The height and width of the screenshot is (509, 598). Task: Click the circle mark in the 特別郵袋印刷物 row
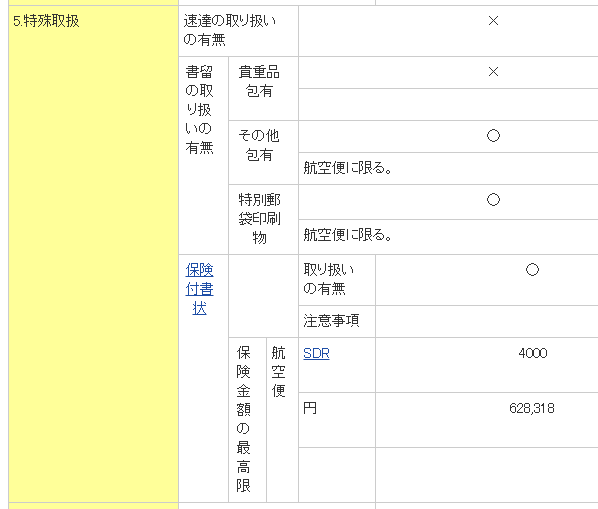pyautogui.click(x=493, y=199)
